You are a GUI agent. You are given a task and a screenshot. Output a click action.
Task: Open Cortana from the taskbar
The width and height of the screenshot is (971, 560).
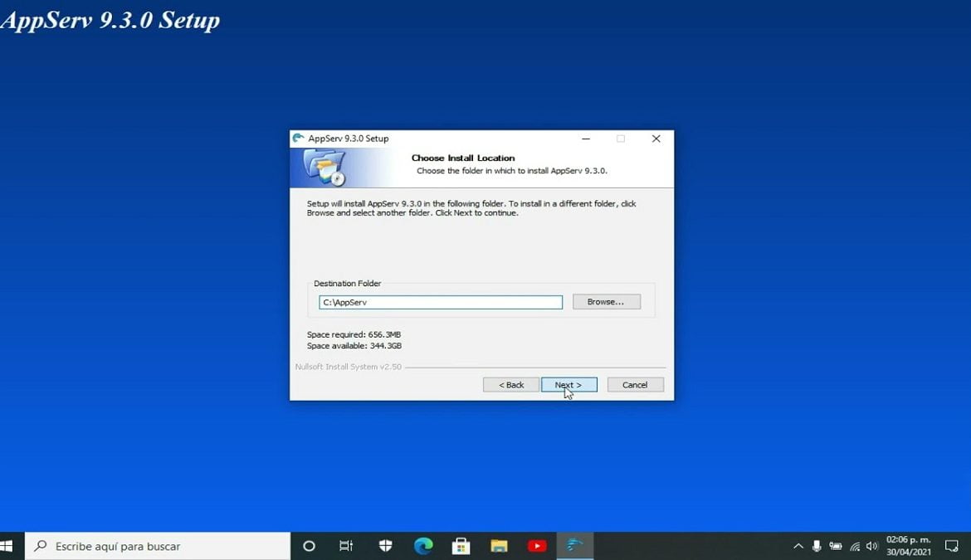(x=309, y=546)
